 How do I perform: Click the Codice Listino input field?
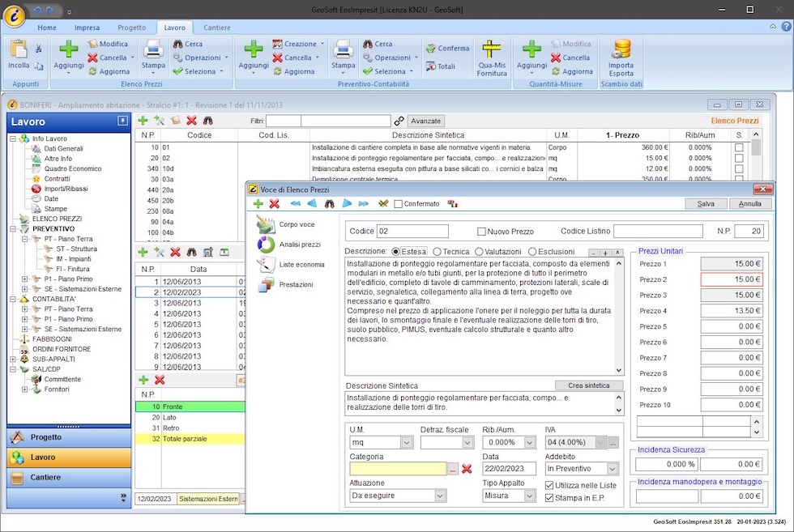coord(657,232)
